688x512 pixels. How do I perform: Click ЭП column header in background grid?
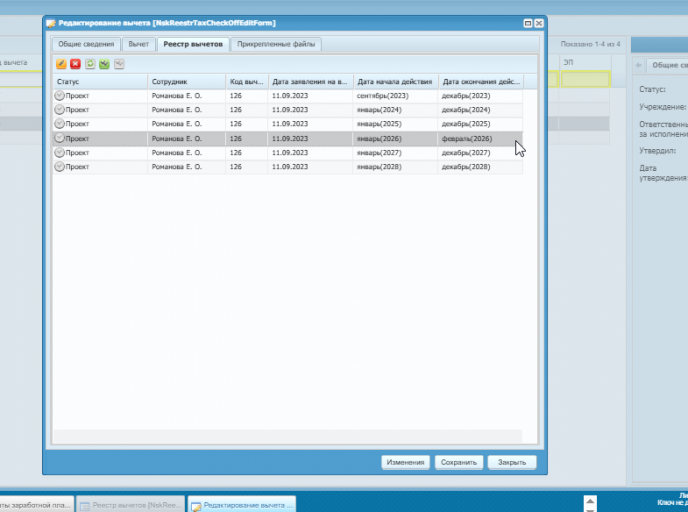[x=584, y=63]
